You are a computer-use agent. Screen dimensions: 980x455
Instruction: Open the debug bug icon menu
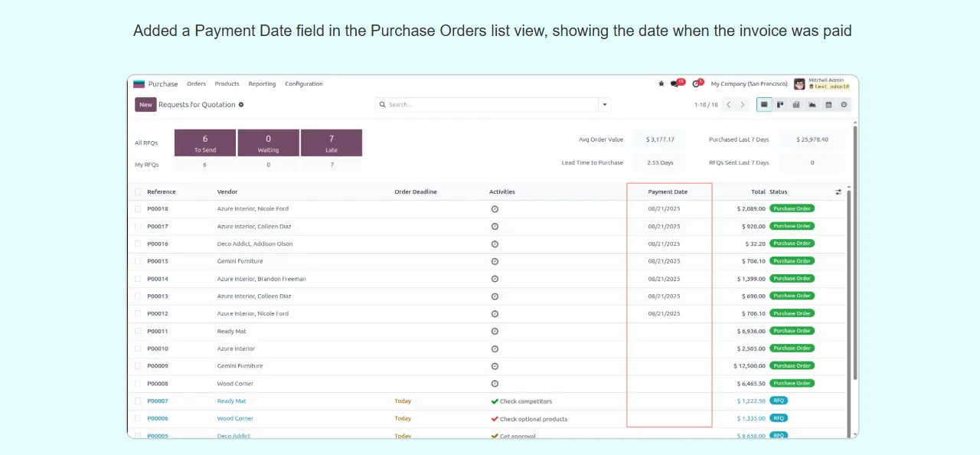pyautogui.click(x=661, y=84)
